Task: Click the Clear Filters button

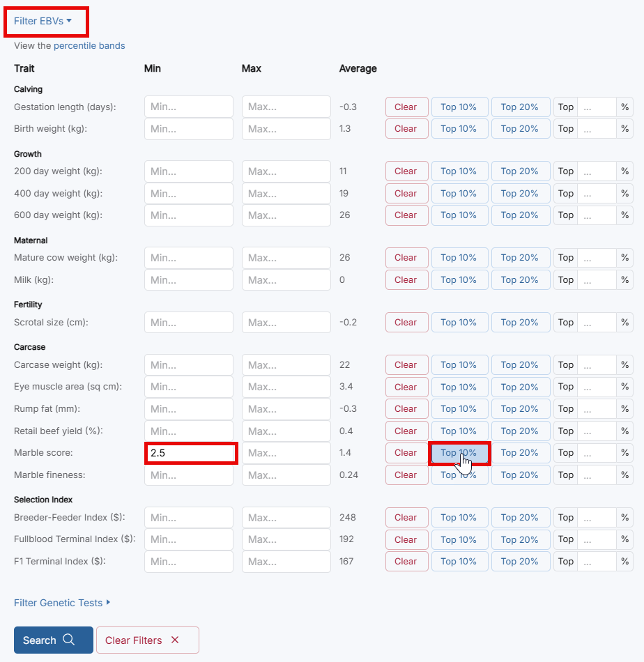Action: point(147,640)
